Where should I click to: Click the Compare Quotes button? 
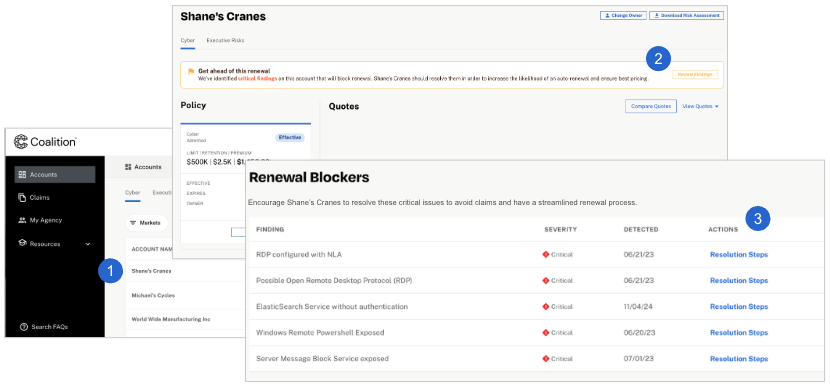[651, 106]
